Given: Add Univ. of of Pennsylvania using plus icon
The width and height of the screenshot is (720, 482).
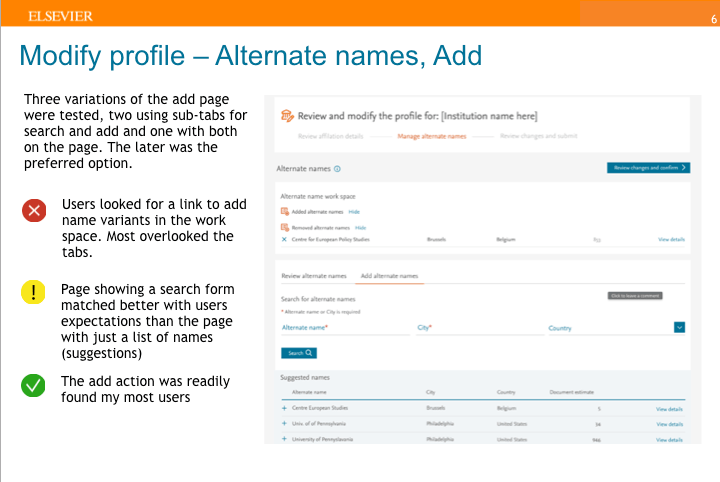Looking at the screenshot, I should click(x=284, y=424).
